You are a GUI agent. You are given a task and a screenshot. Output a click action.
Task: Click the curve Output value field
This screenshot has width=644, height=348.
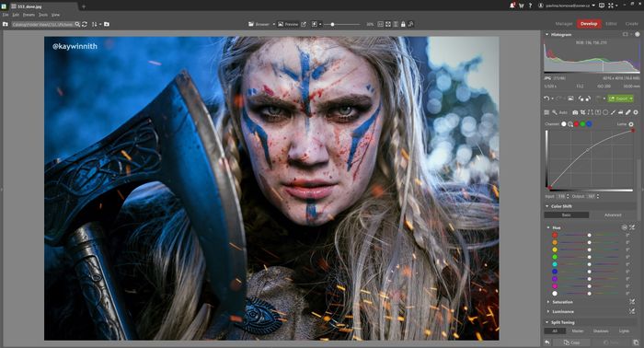coord(591,196)
